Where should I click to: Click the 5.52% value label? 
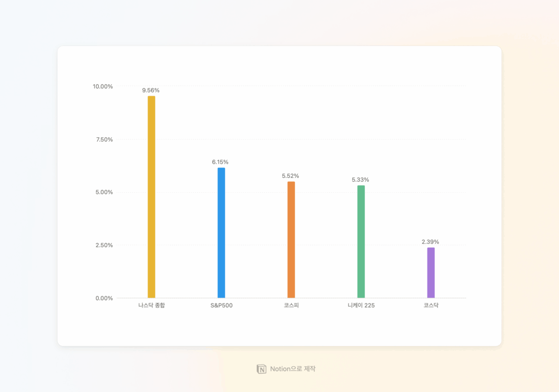pos(291,176)
